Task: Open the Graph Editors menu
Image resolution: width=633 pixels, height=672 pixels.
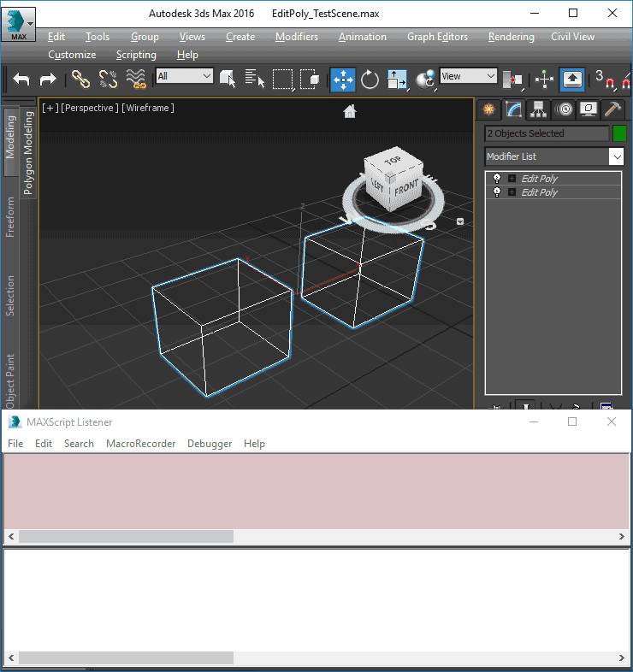Action: tap(437, 37)
